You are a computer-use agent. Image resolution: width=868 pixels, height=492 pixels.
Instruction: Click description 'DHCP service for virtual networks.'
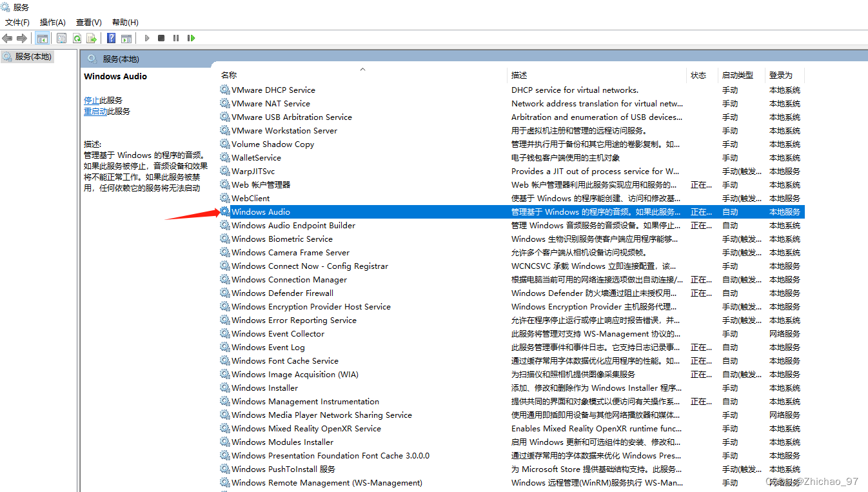575,90
